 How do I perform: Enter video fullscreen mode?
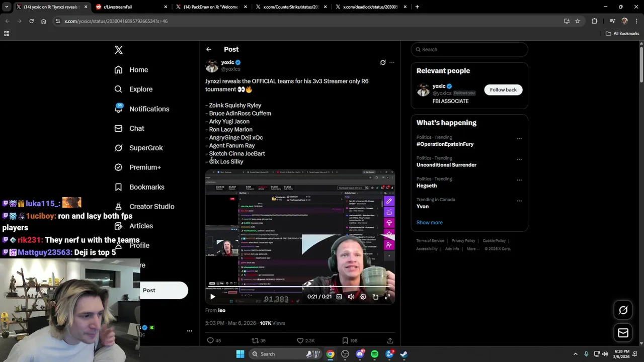tap(387, 297)
